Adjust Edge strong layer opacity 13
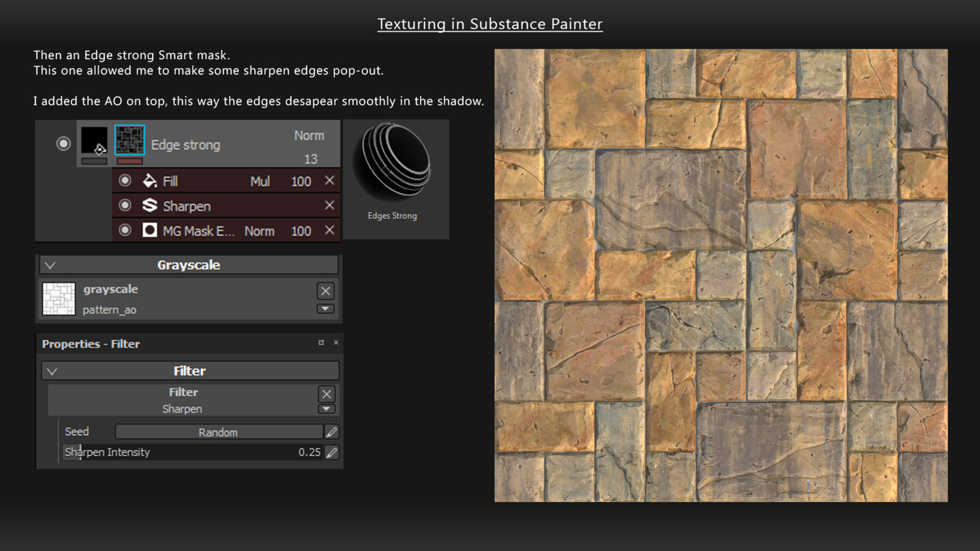 (311, 159)
